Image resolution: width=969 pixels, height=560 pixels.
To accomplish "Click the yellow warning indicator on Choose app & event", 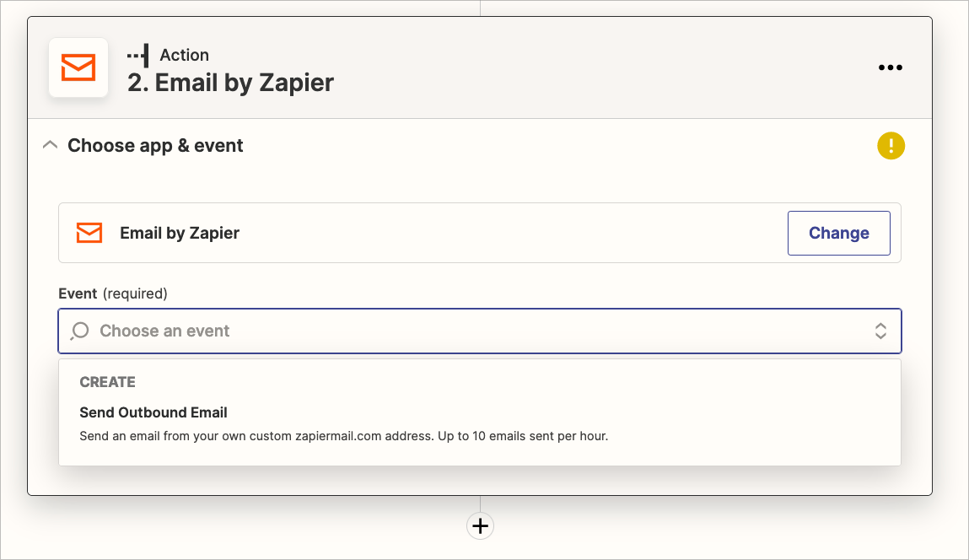I will (891, 145).
